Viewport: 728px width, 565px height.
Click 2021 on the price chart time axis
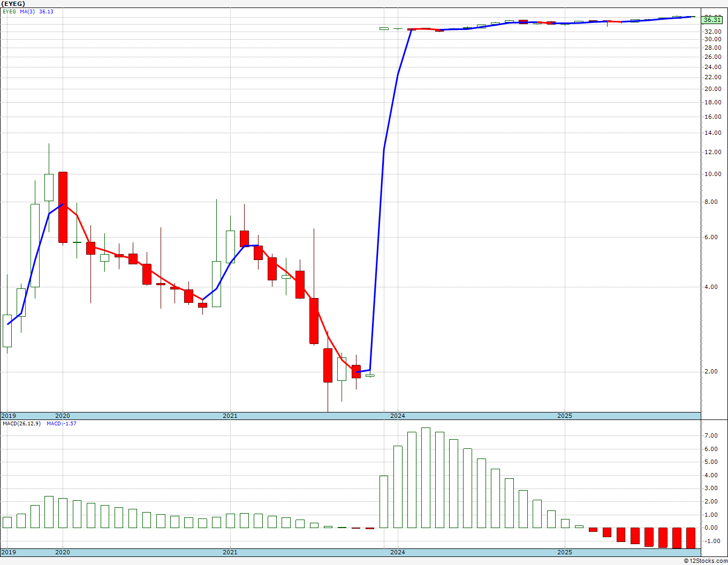230,416
